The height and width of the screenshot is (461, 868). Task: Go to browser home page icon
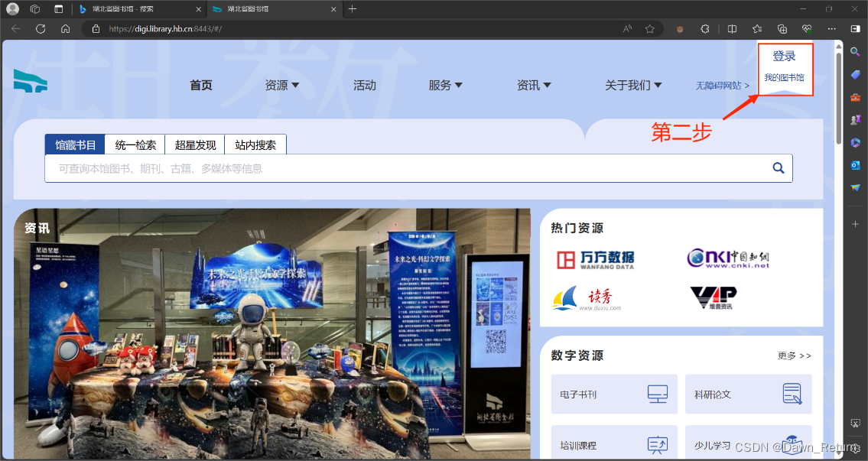pos(65,29)
